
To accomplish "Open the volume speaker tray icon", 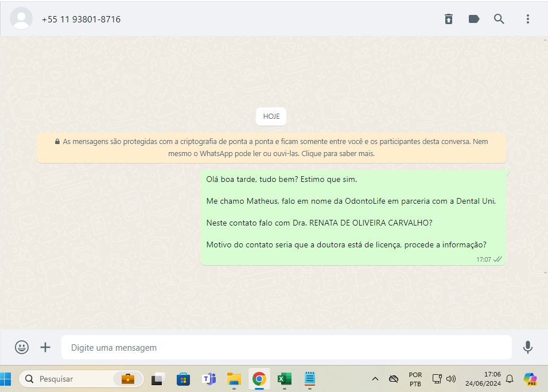I will tap(451, 379).
